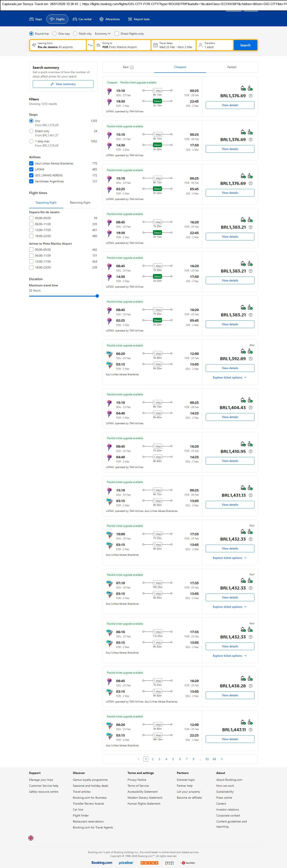The image size is (287, 868).
Task: Click the Car rental icon in the top navigation
Action: pos(75,19)
